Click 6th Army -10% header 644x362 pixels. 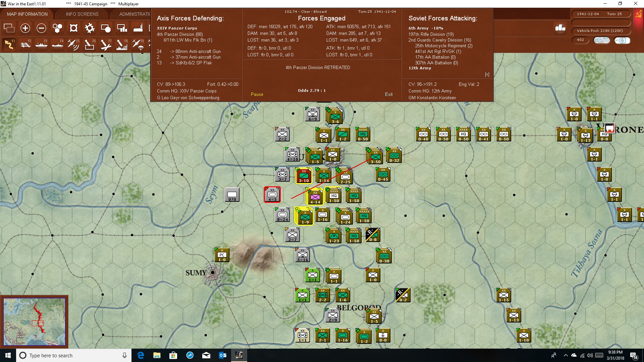(x=426, y=28)
